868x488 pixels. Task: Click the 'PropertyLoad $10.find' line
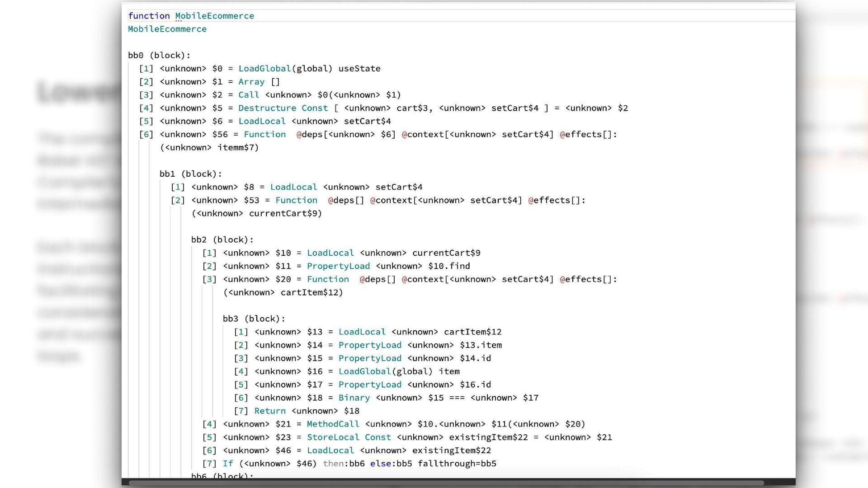click(336, 266)
